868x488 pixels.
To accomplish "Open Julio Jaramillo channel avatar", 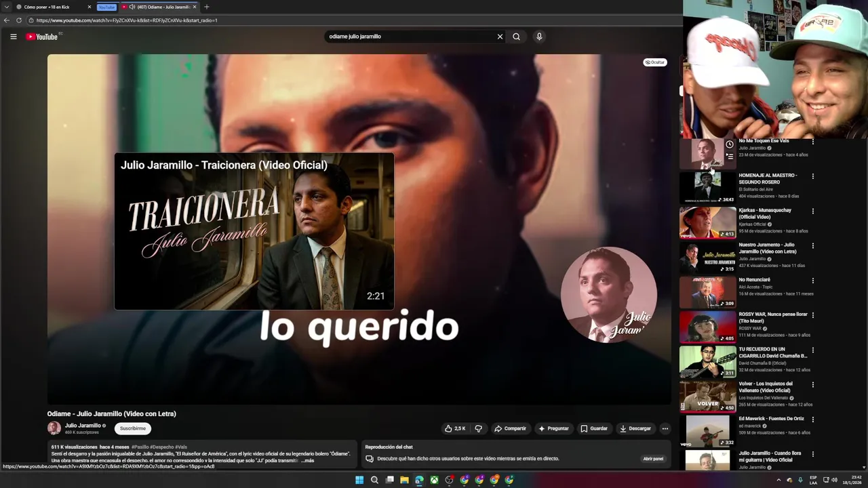I will click(x=54, y=428).
